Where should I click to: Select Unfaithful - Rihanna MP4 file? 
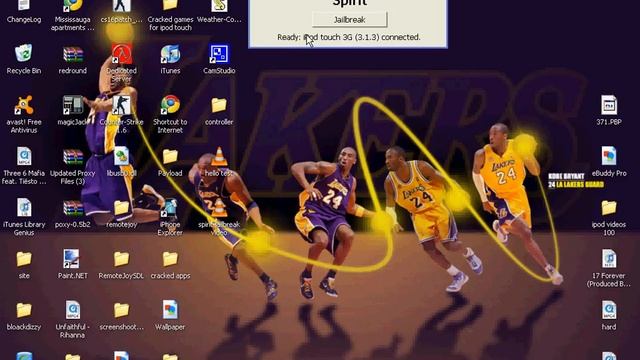[x=73, y=311]
